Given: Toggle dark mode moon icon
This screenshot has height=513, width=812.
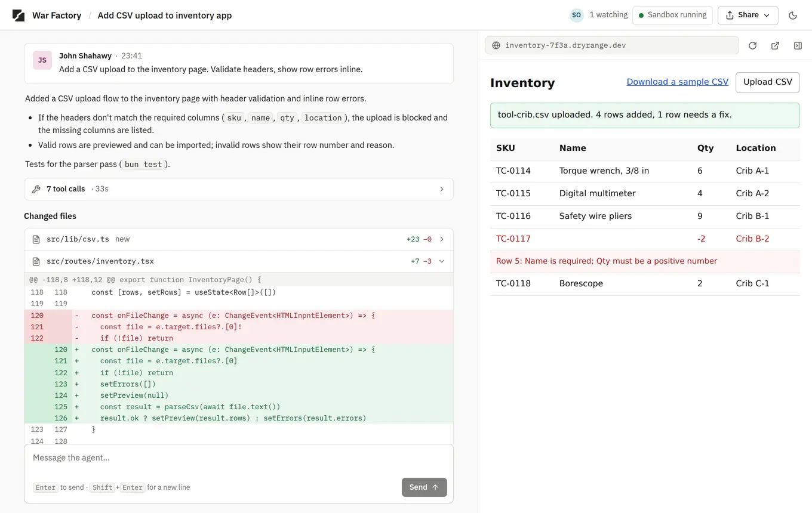Looking at the screenshot, I should 793,16.
